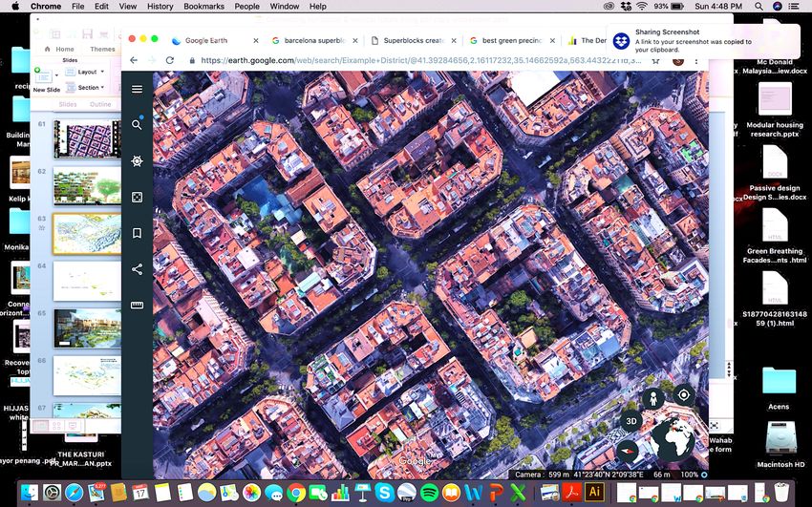Open the View menu
This screenshot has height=507, width=812.
pyautogui.click(x=128, y=7)
